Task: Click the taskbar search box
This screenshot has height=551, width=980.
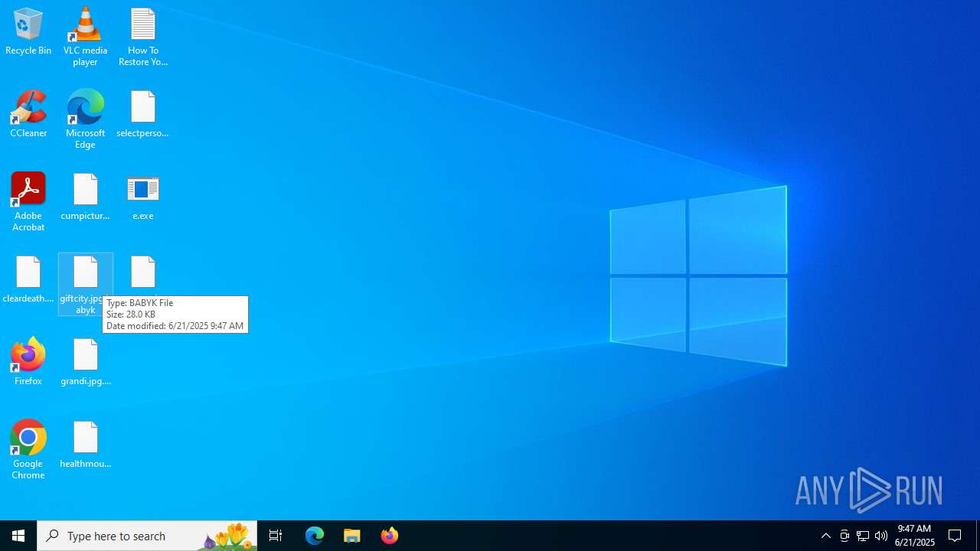Action: (x=147, y=536)
